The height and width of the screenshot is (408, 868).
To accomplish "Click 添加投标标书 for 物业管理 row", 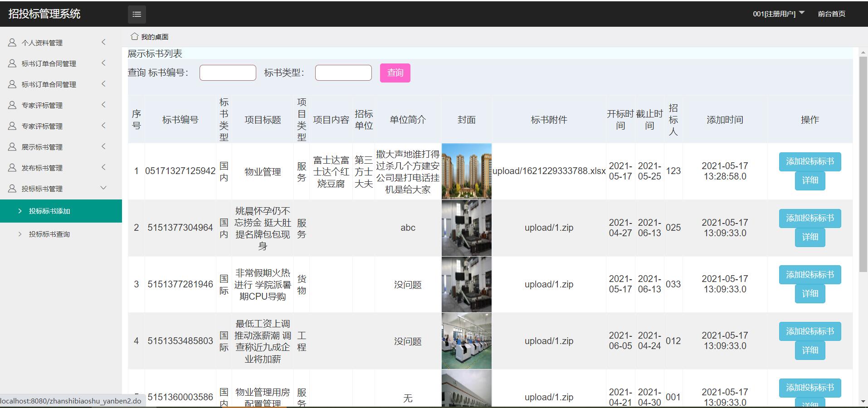I will point(810,161).
